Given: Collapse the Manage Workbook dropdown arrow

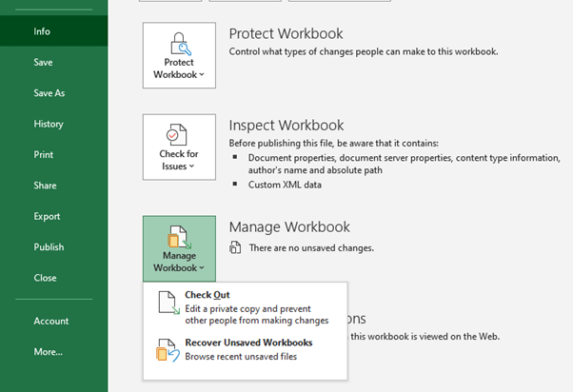Looking at the screenshot, I should pos(201,269).
